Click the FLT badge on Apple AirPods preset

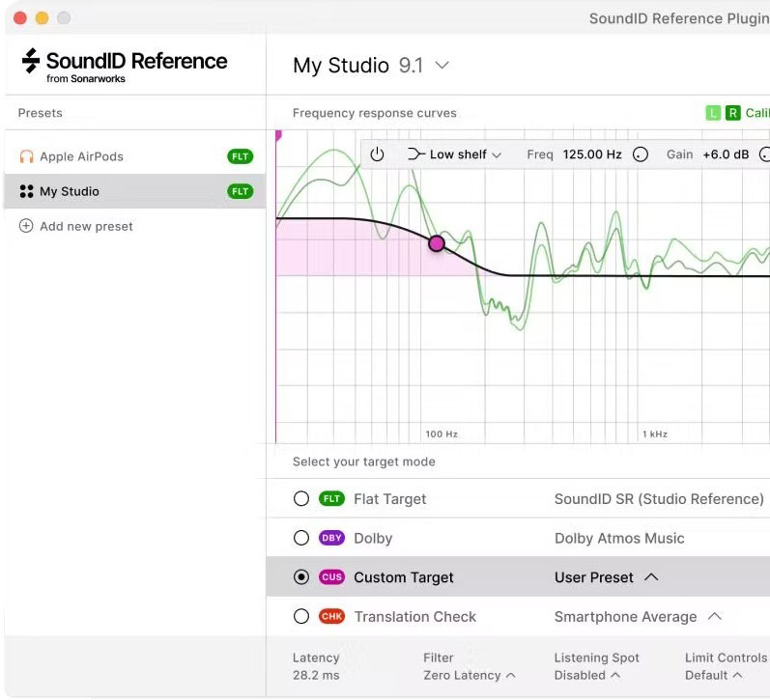(241, 156)
